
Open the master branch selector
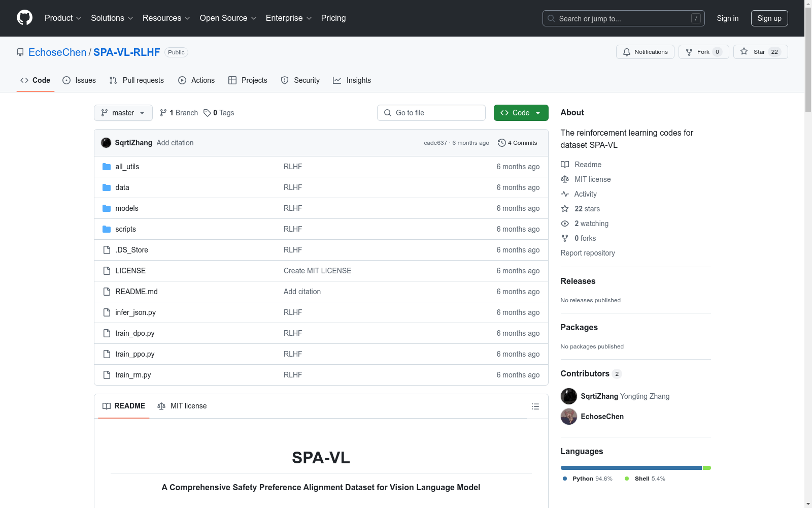123,113
